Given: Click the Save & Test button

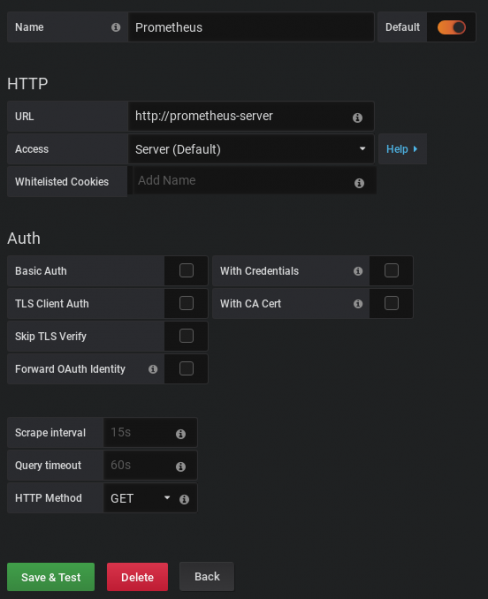Looking at the screenshot, I should click(51, 577).
